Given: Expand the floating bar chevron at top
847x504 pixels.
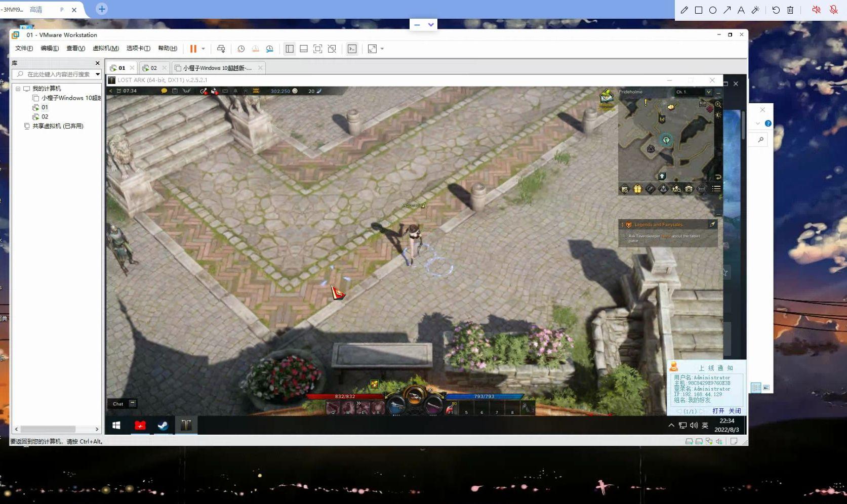Looking at the screenshot, I should 431,24.
